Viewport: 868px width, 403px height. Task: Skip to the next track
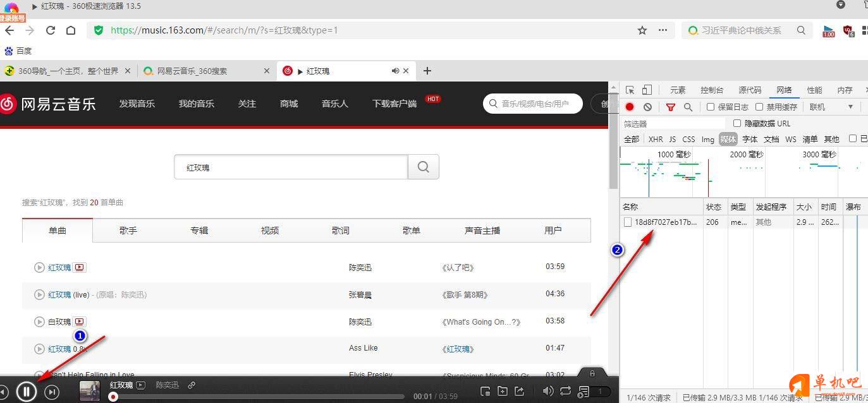52,393
